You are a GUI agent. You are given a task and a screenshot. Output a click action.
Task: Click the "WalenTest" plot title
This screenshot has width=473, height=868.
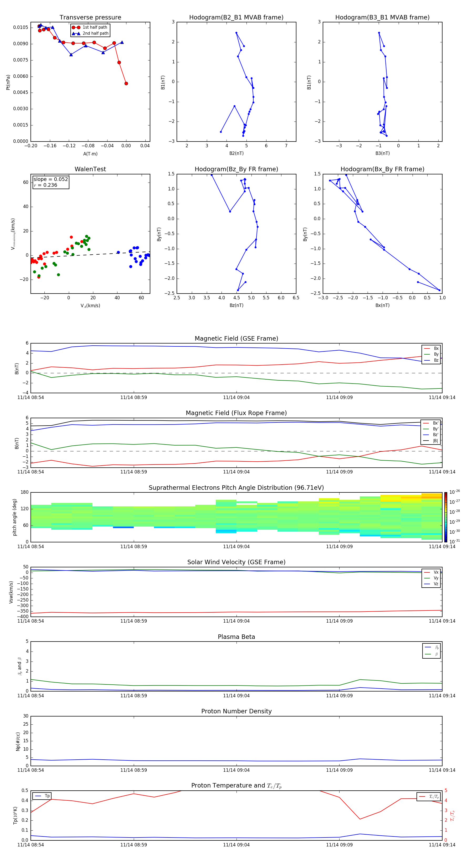[90, 169]
